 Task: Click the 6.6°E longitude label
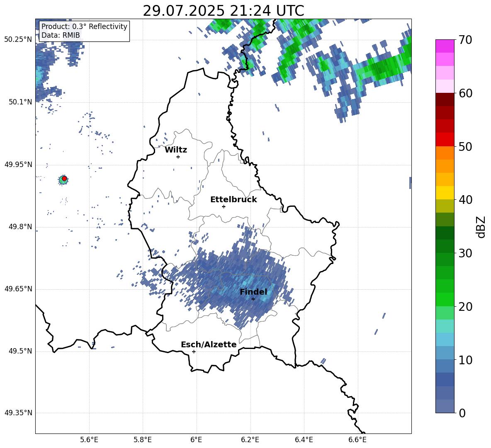click(x=357, y=440)
